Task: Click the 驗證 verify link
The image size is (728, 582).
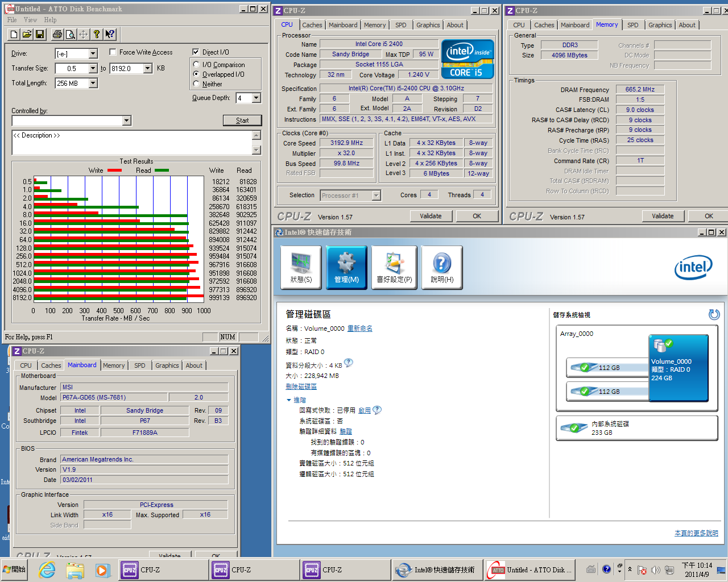Action: 346,431
